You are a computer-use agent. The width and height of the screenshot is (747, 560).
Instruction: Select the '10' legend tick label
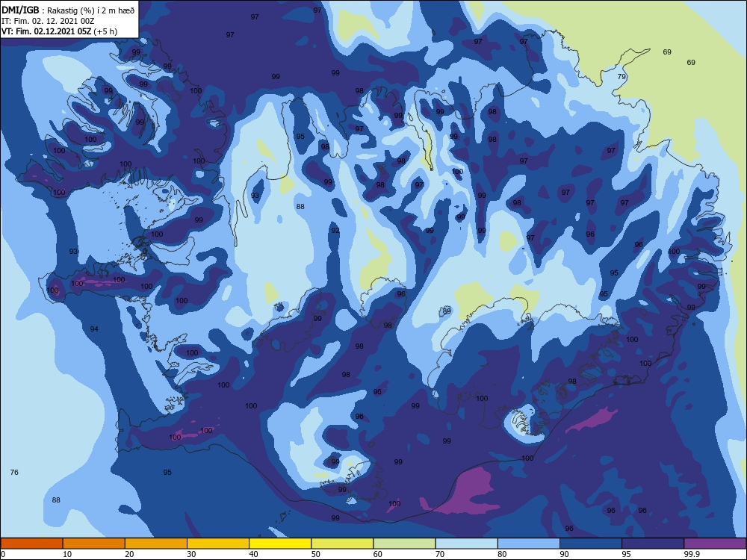pos(67,554)
